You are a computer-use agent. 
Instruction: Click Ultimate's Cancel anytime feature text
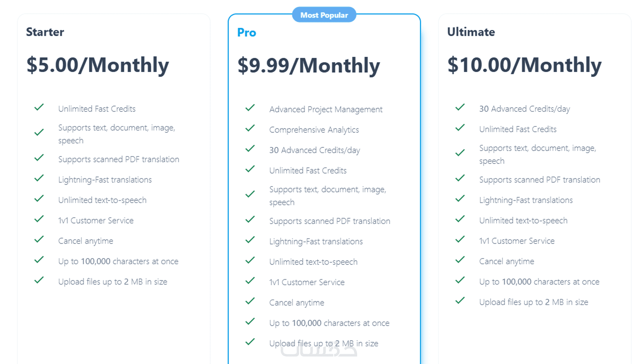pos(506,261)
